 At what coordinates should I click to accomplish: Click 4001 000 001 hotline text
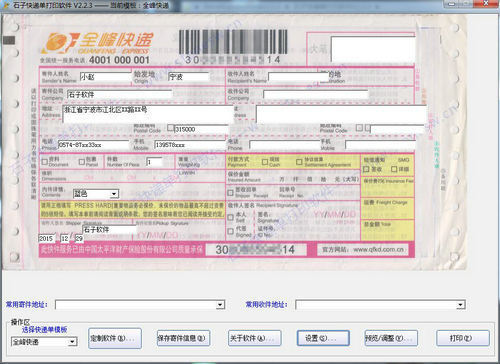coord(119,60)
